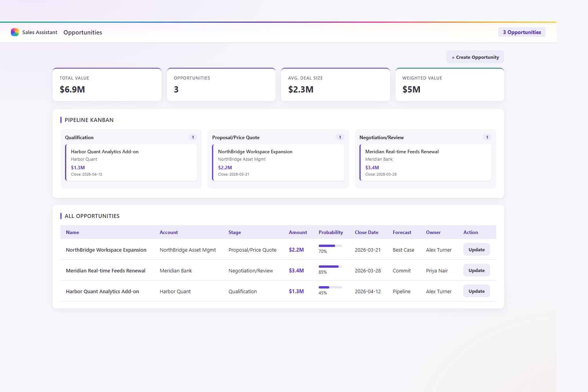Click the 70% probability progress bar

[x=330, y=246]
